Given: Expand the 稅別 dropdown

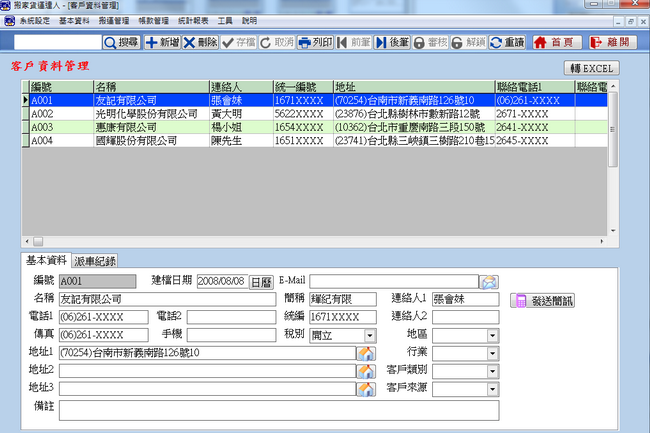Looking at the screenshot, I should (x=370, y=336).
